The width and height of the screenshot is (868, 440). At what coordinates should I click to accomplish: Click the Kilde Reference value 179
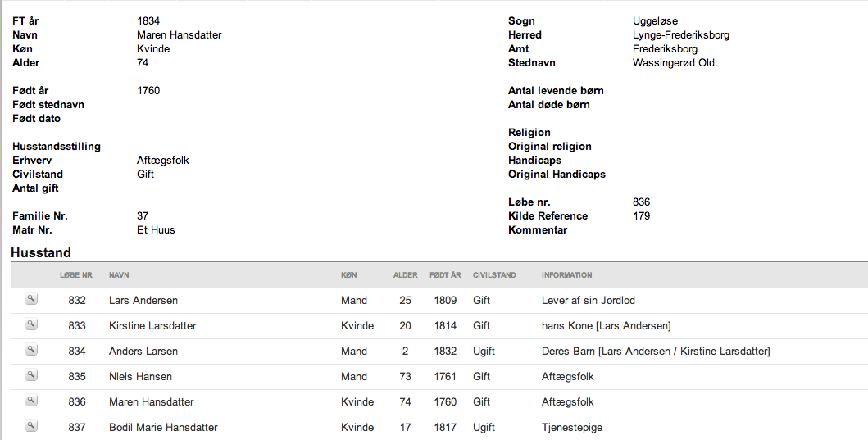(x=642, y=216)
